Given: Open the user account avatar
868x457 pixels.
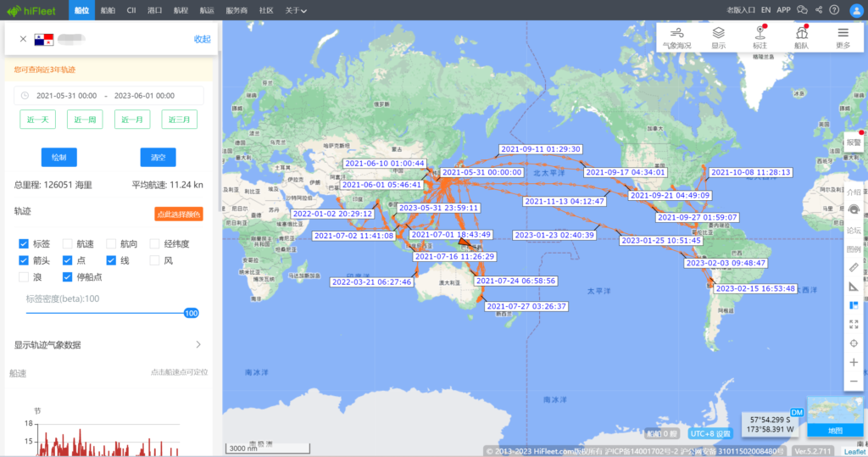Looking at the screenshot, I should click(856, 10).
